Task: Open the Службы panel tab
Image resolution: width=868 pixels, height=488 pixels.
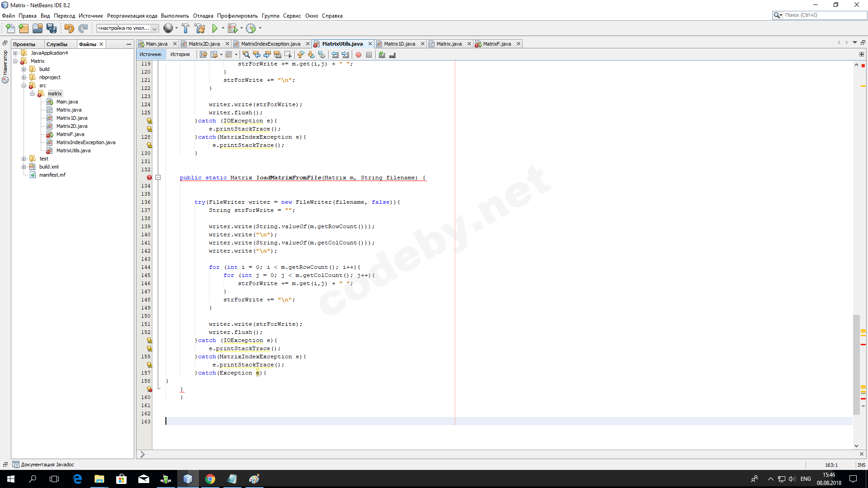Action: [x=57, y=44]
